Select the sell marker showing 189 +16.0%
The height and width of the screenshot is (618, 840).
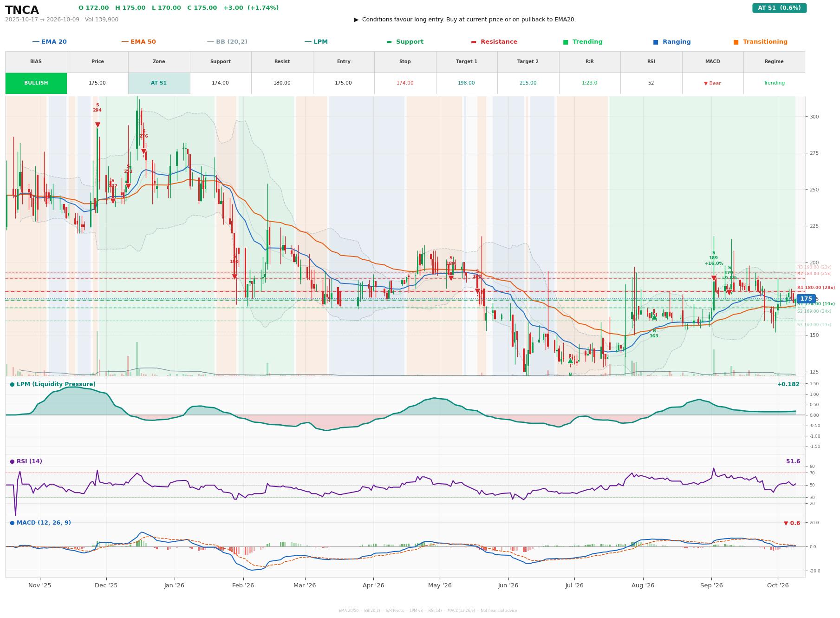(714, 278)
